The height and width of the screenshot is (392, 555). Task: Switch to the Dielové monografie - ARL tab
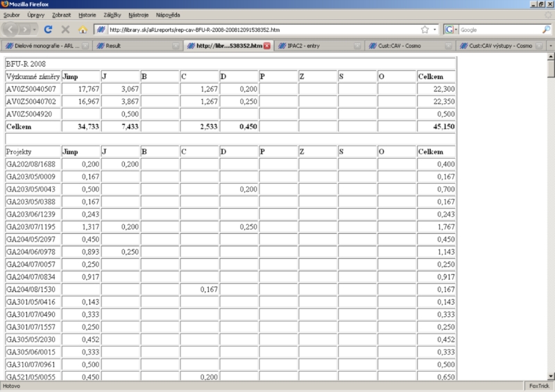tap(46, 46)
